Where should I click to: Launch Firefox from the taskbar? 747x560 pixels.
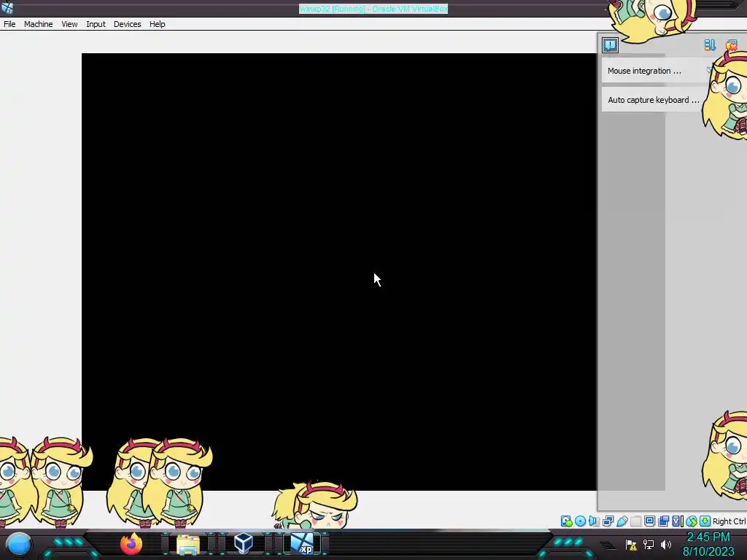point(131,544)
